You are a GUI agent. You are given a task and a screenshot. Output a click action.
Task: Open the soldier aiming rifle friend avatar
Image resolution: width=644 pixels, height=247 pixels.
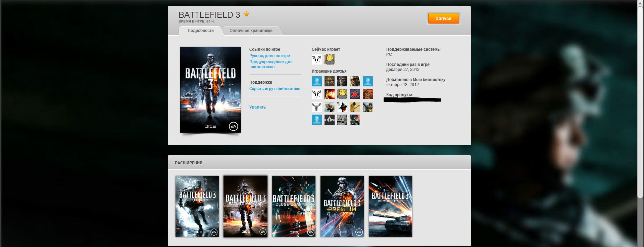click(330, 107)
